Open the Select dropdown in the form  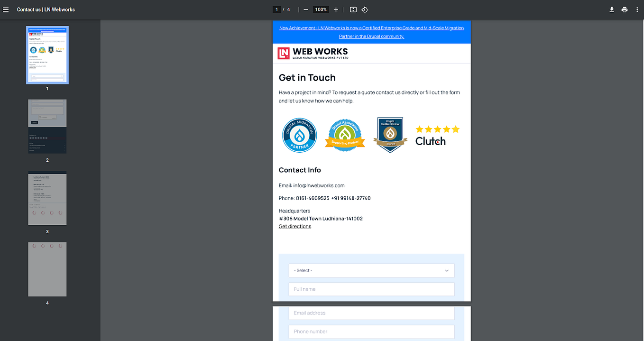pos(371,270)
